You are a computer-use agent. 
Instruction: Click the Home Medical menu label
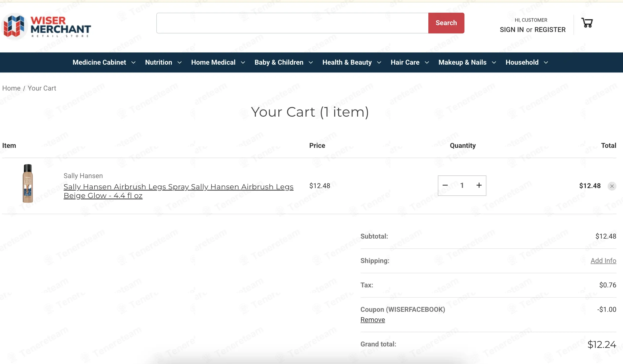(213, 62)
